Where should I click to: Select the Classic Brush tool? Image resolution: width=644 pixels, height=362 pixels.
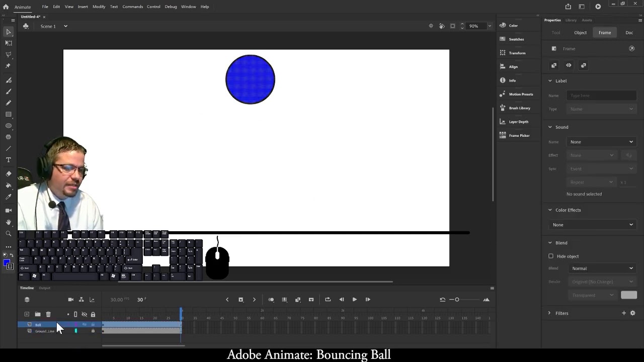pos(9,92)
